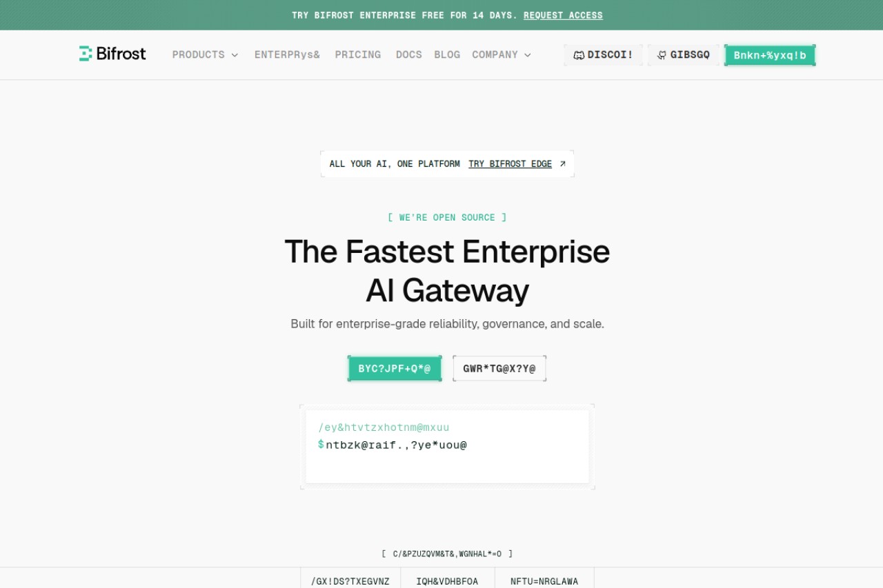This screenshot has height=588, width=883.
Task: Click the green header call-to-action button
Action: (x=770, y=55)
